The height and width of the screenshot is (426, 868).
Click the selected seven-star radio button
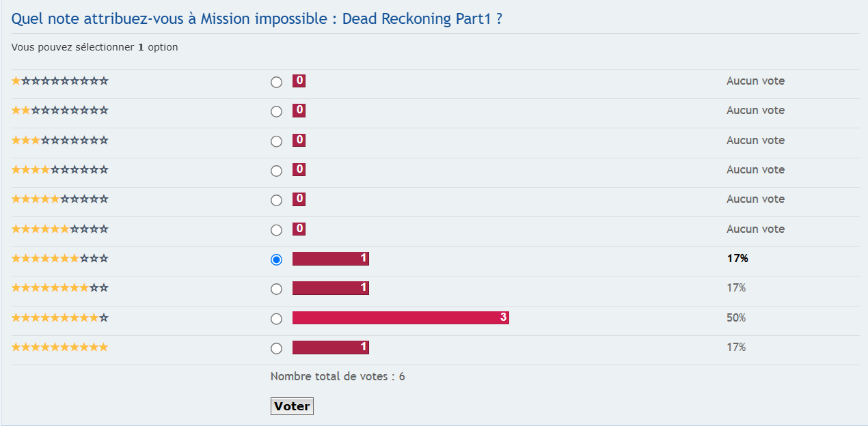276,259
